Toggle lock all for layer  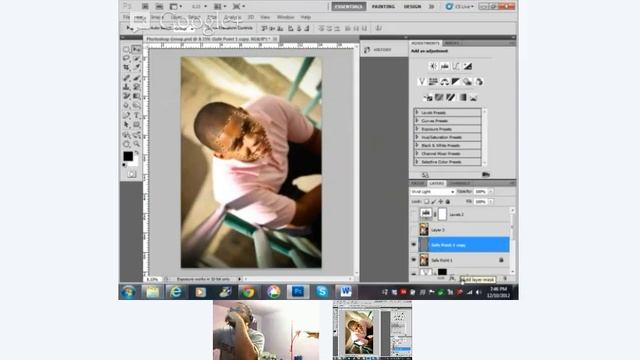(447, 202)
